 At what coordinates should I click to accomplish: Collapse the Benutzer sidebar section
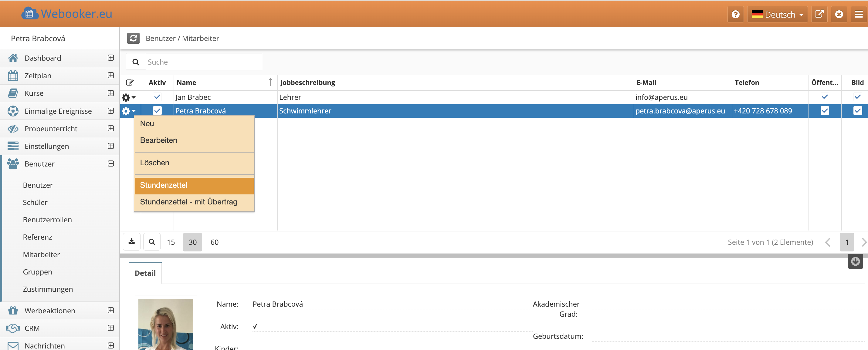pos(110,164)
